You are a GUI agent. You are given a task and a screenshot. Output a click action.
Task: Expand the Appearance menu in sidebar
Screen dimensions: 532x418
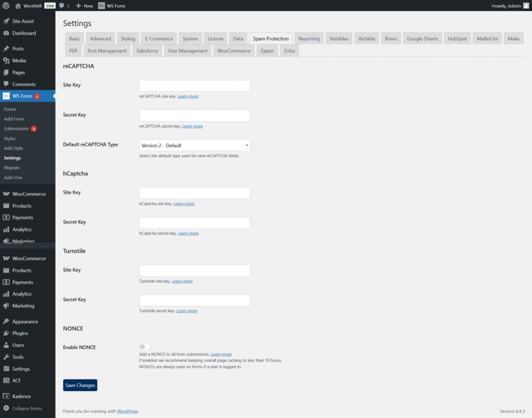tap(25, 321)
